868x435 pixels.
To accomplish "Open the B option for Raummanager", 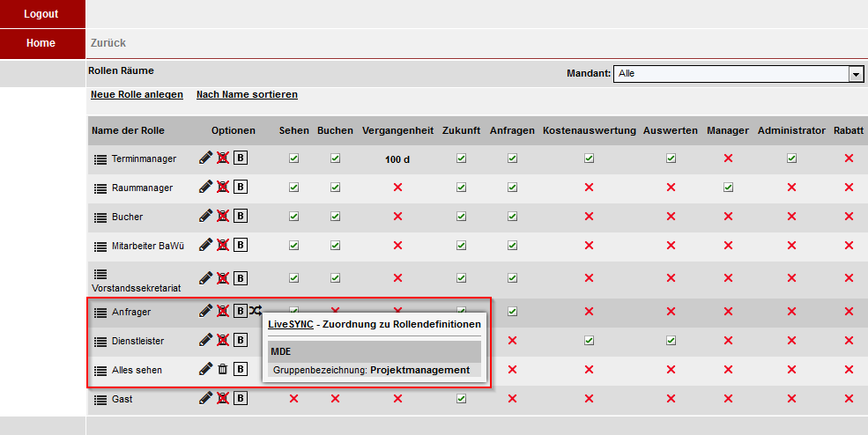I will (241, 187).
